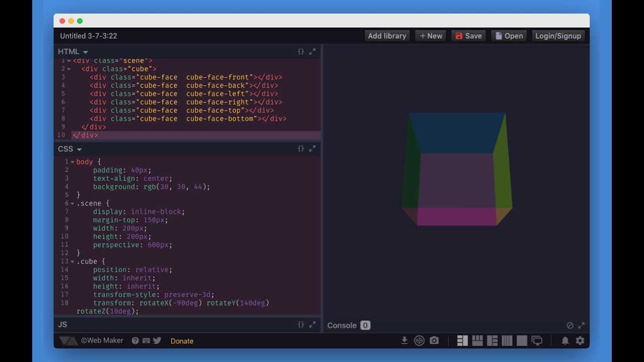Clear the console with the ban icon
This screenshot has height=362, width=644.
[x=570, y=325]
